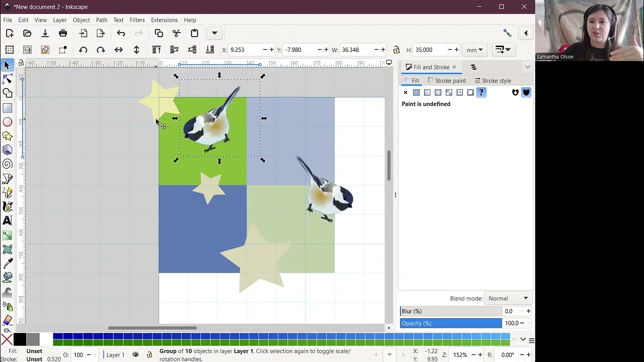644x362 pixels.
Task: Open the Layer 1 selector
Action: (115, 355)
